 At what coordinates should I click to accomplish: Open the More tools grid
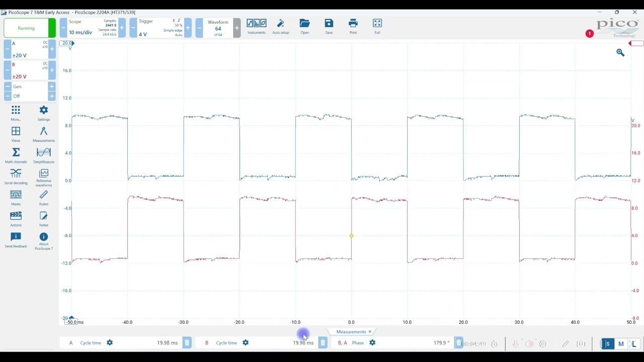pos(16,113)
